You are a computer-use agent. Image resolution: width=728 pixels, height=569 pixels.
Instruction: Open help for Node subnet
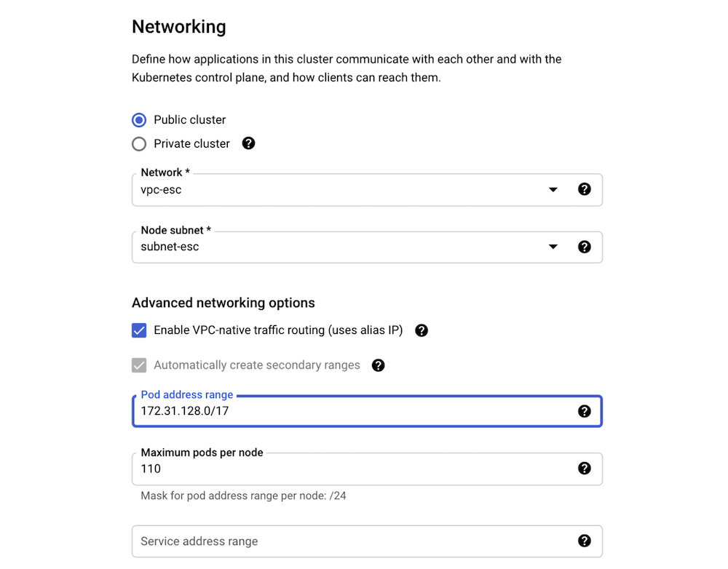point(585,247)
